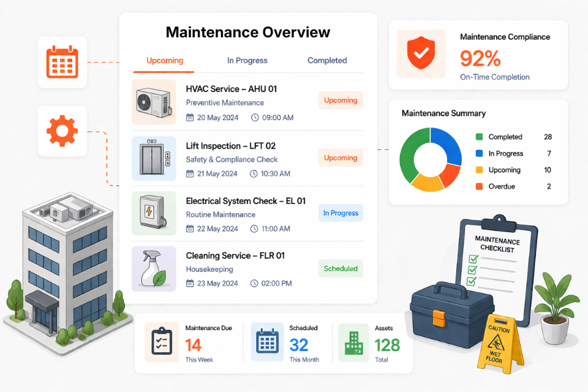Select yellow Upcoming legend swatch

point(479,170)
